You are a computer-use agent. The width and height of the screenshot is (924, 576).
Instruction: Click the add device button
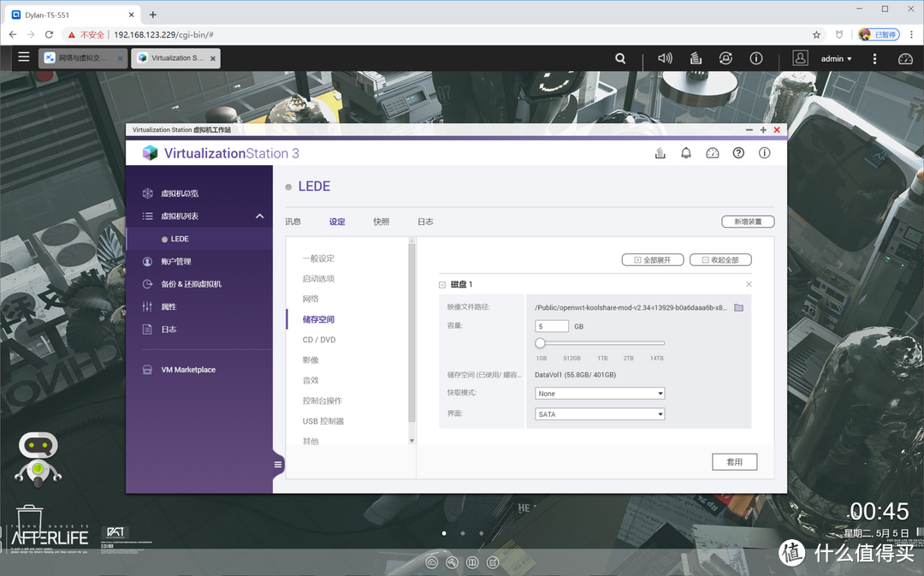(748, 222)
